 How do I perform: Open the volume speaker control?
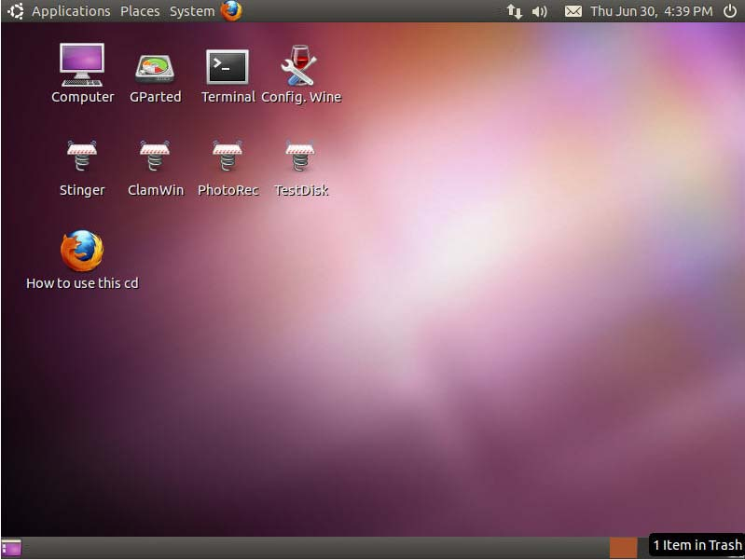[540, 11]
